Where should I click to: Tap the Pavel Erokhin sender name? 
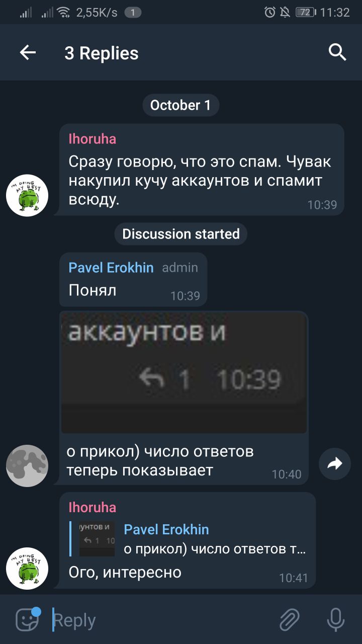click(111, 268)
